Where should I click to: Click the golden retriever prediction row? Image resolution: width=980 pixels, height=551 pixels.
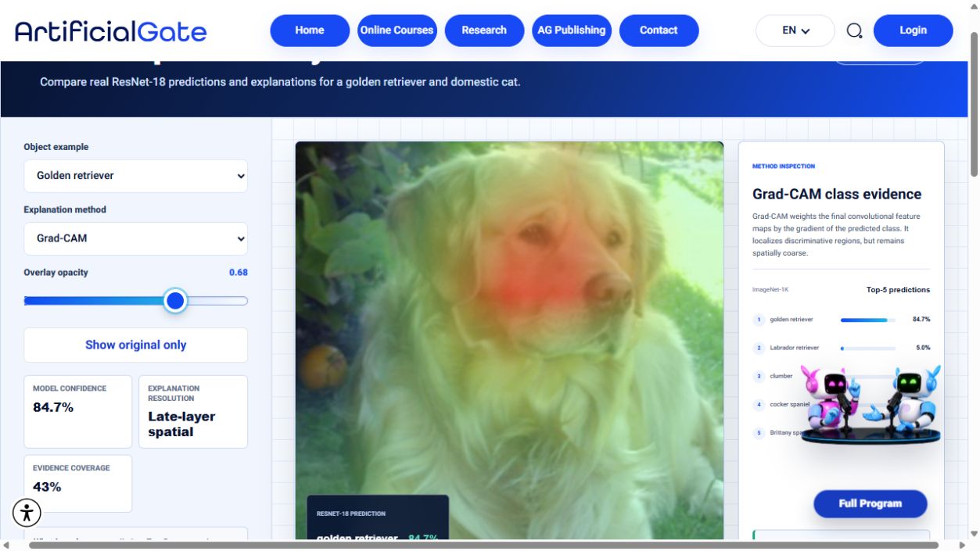click(841, 320)
